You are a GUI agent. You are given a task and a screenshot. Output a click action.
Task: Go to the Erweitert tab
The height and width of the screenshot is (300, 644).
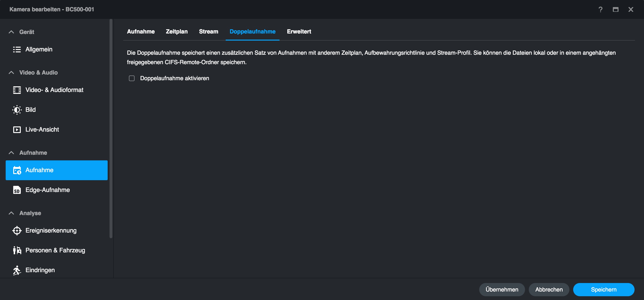[x=299, y=31]
